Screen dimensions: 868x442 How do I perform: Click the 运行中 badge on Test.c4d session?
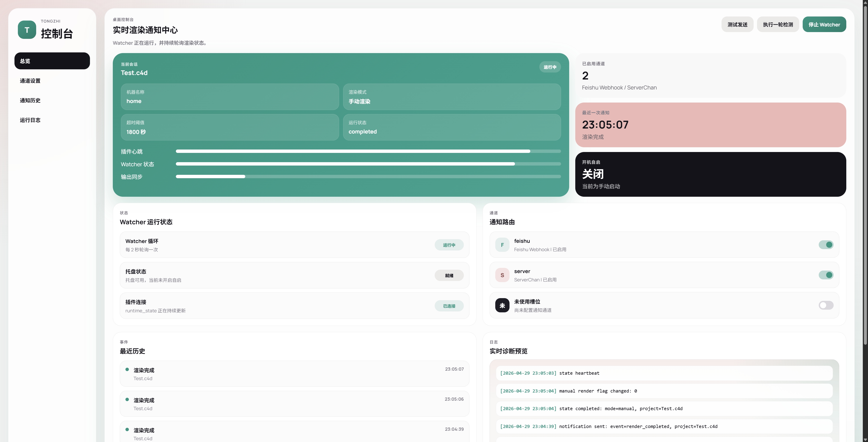coord(550,67)
